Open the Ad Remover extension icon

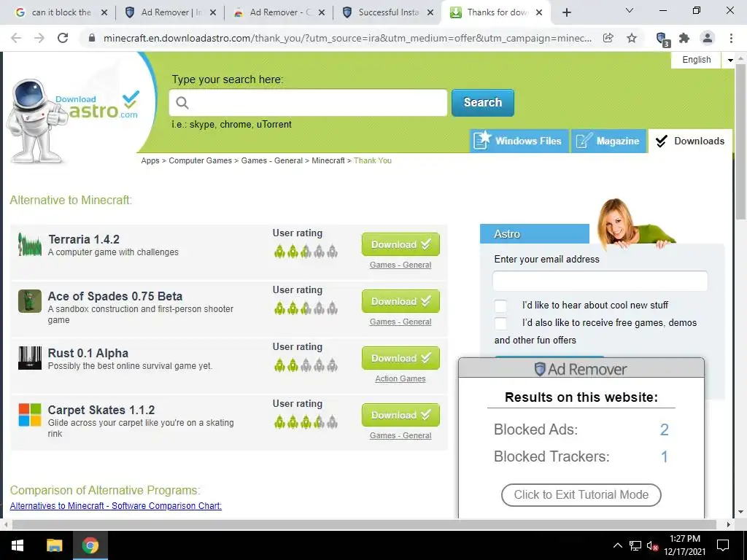coord(662,39)
